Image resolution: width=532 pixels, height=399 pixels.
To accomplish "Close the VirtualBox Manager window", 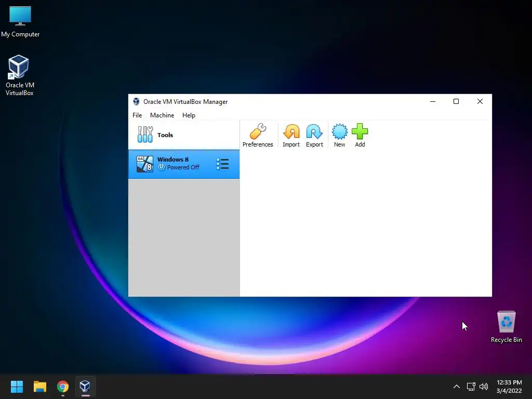I will point(480,101).
